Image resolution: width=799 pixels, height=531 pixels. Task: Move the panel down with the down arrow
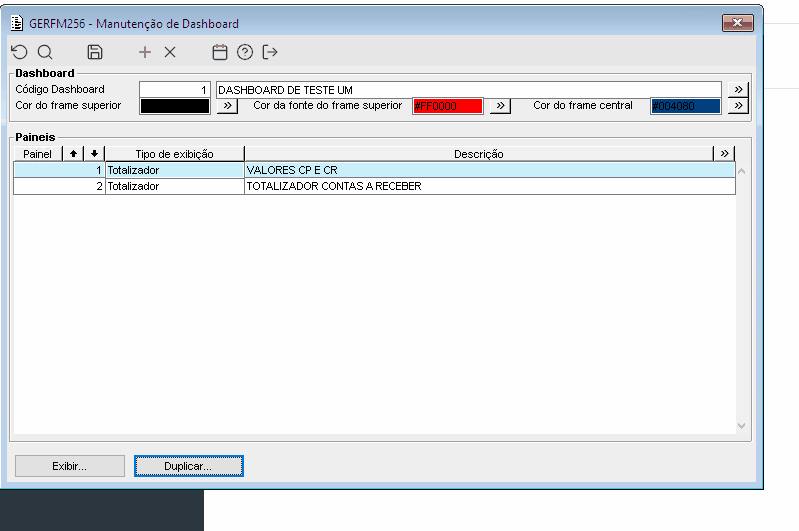(x=94, y=153)
